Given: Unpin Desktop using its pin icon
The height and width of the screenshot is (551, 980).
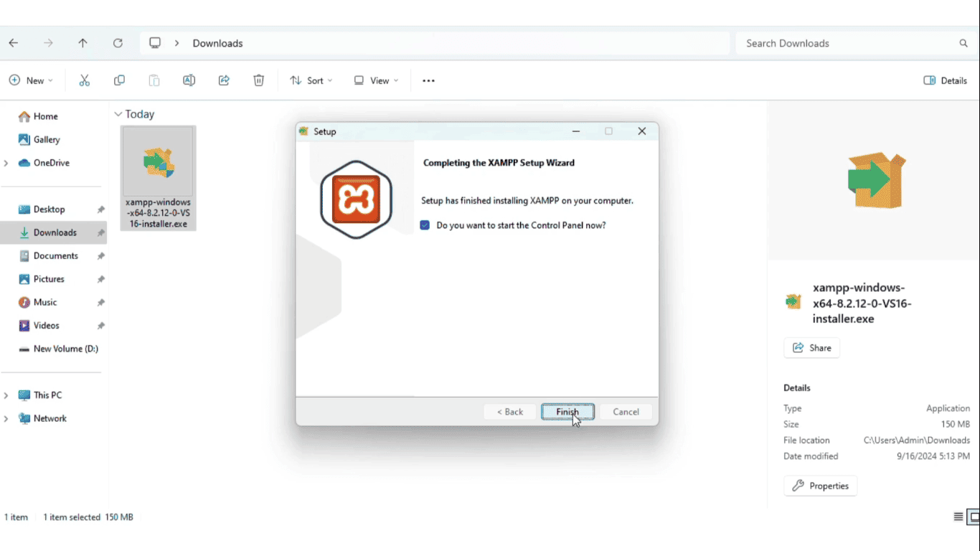Looking at the screenshot, I should tap(101, 209).
